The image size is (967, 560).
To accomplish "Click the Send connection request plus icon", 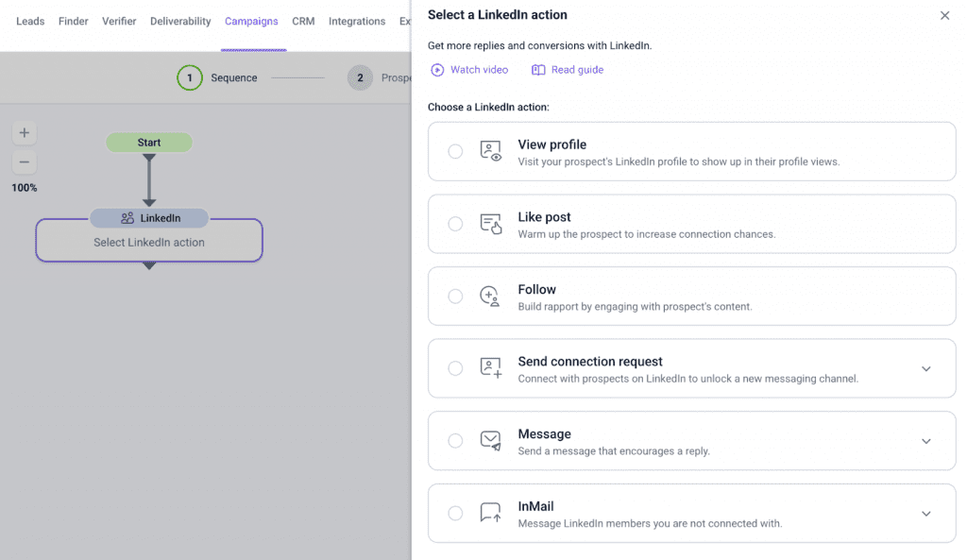I will [x=490, y=368].
